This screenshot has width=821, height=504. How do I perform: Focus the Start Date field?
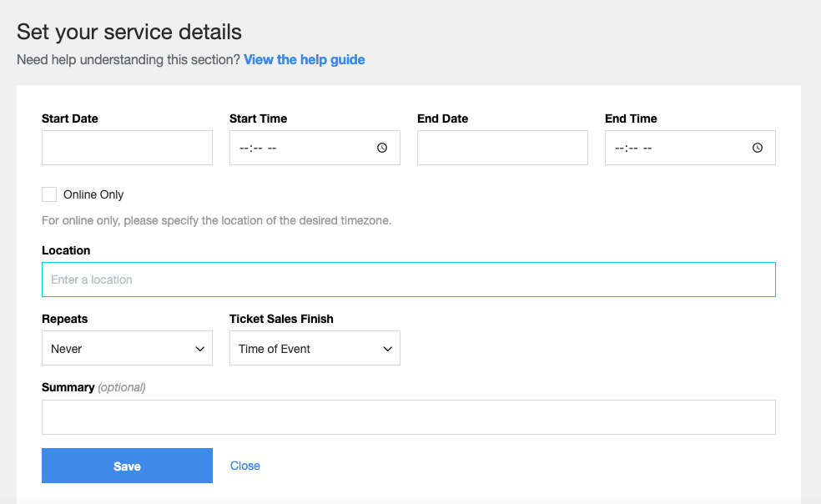coord(127,148)
